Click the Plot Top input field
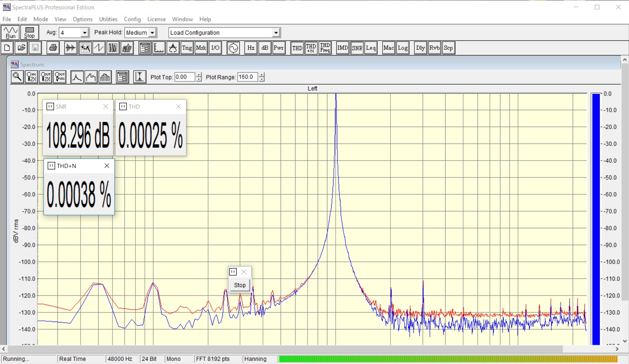This screenshot has width=629, height=364. pyautogui.click(x=185, y=77)
